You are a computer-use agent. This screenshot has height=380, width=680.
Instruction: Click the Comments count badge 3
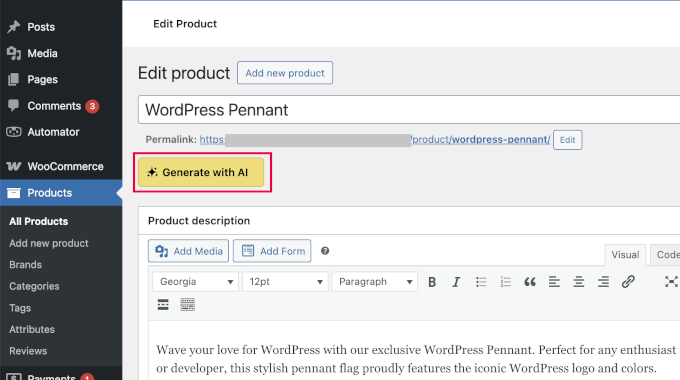pyautogui.click(x=92, y=106)
